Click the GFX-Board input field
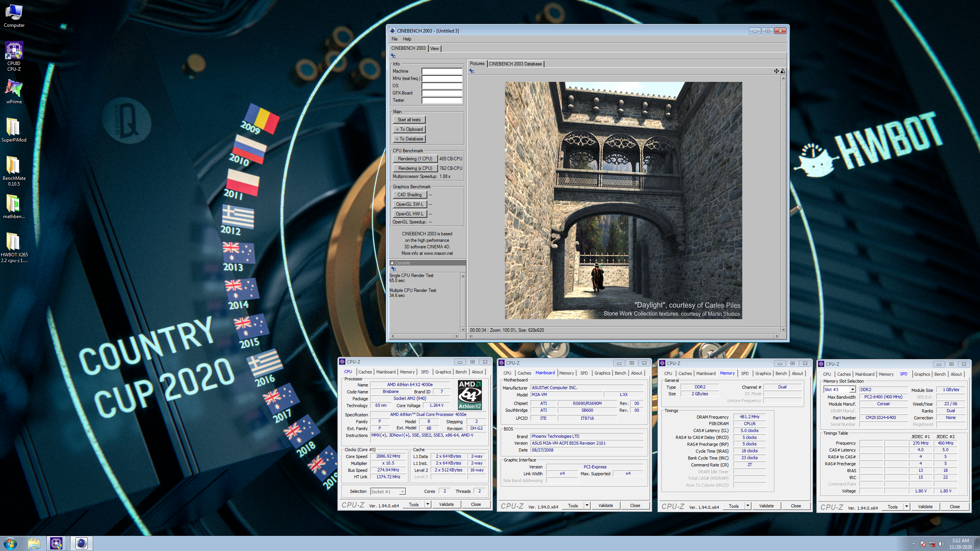This screenshot has width=980, height=551. [442, 93]
